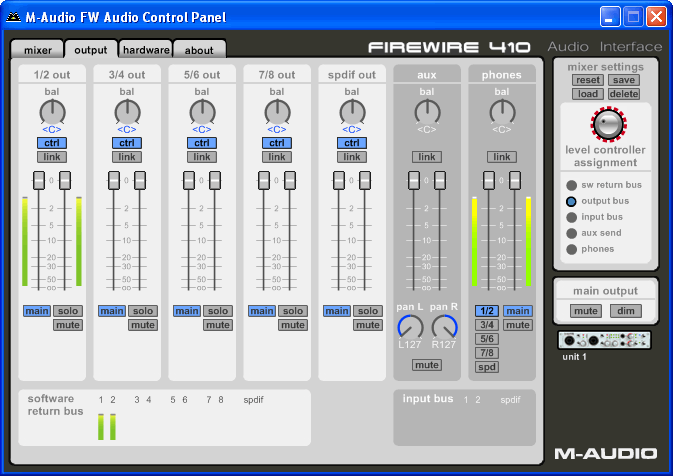Solo the 3/4 out channel
Screen dimensions: 673x476
coord(143,311)
